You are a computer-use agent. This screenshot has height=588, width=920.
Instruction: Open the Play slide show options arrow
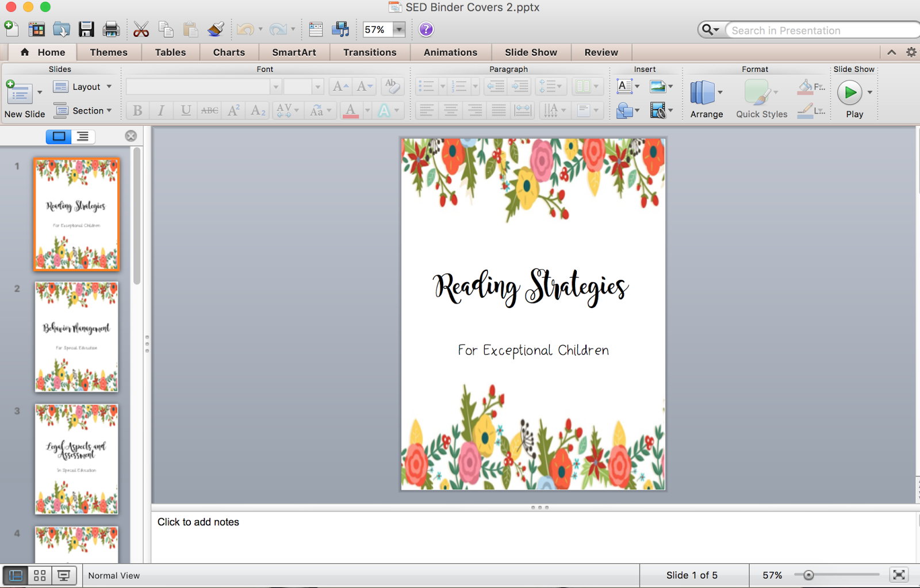(x=870, y=93)
